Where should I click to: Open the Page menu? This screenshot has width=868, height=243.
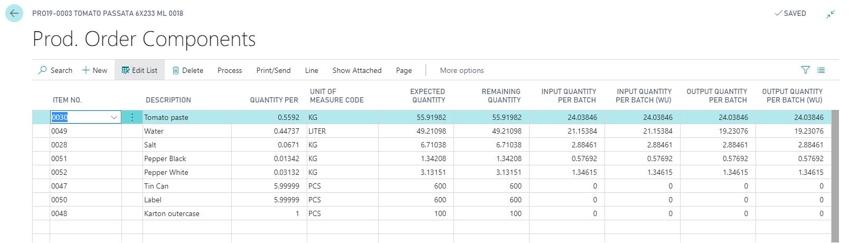404,70
